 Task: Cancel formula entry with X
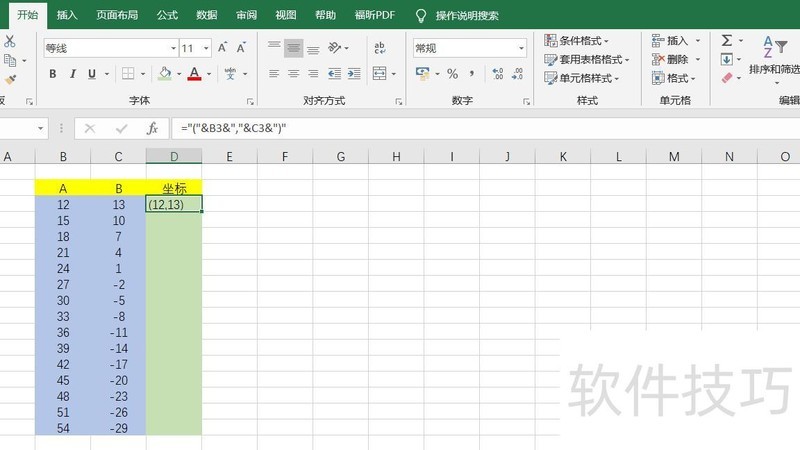90,128
